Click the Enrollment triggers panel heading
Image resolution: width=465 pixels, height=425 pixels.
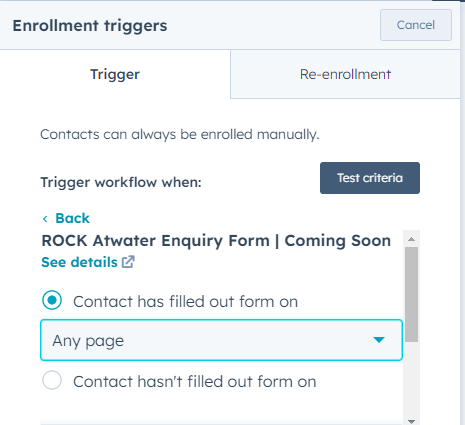pyautogui.click(x=90, y=26)
